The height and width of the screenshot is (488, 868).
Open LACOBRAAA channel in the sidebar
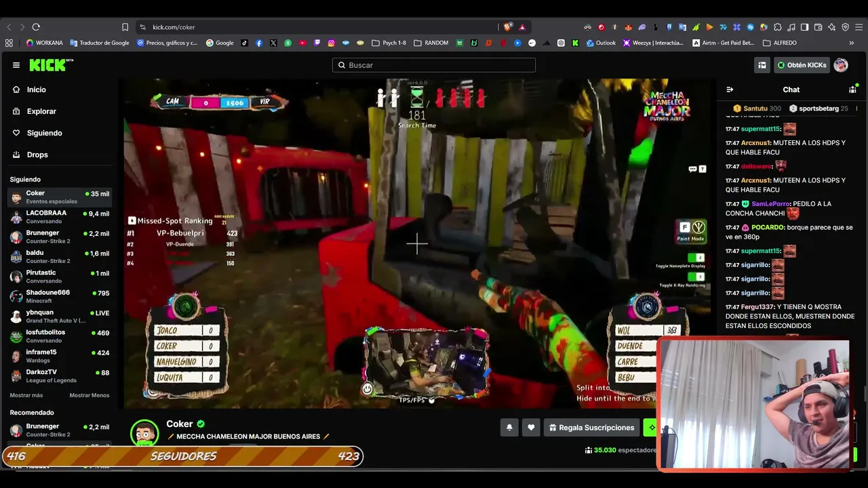60,217
